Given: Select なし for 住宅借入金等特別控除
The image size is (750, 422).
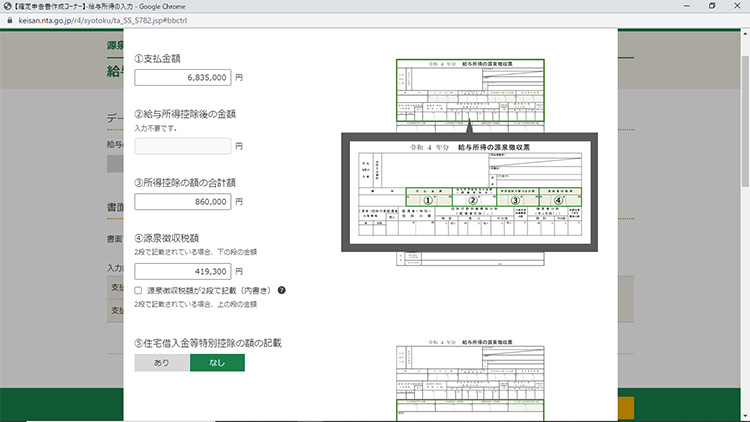Looking at the screenshot, I should (x=217, y=363).
